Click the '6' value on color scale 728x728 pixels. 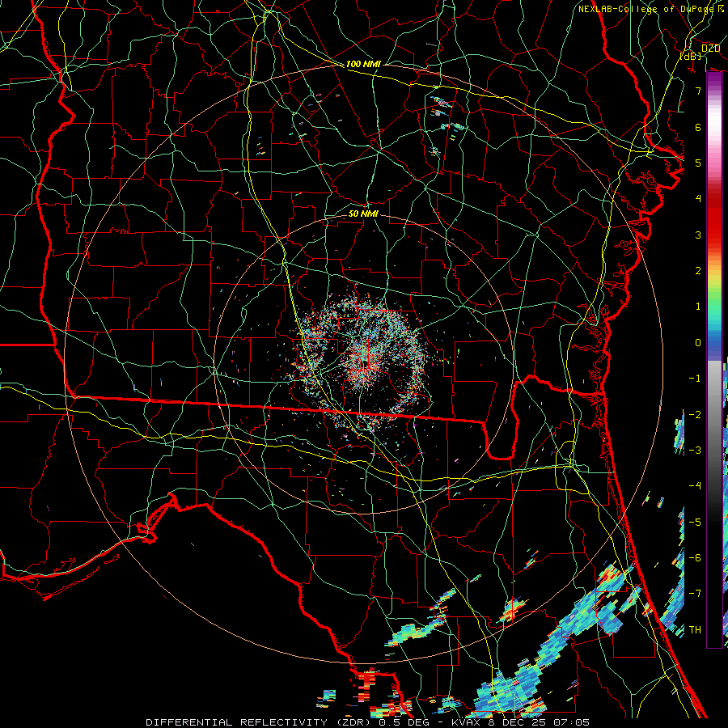tap(698, 127)
